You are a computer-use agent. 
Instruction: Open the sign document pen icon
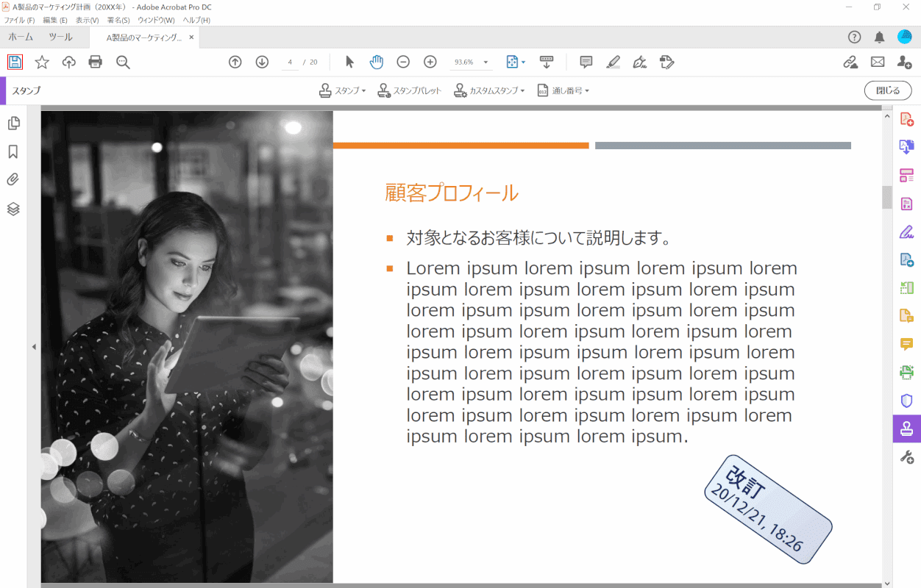(x=640, y=62)
